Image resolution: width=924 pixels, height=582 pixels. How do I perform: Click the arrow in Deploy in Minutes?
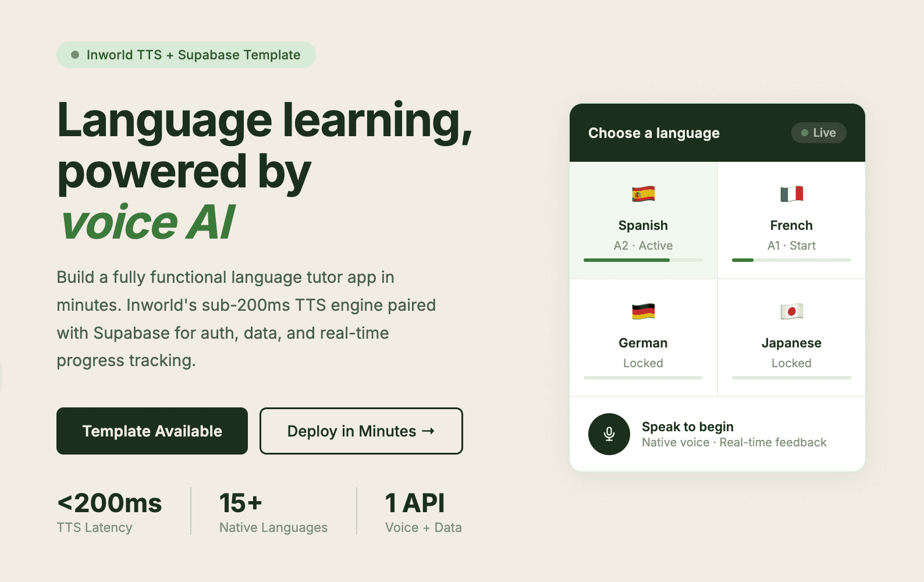click(x=428, y=431)
